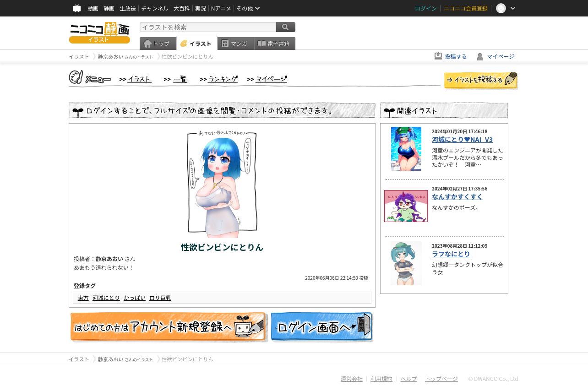Click the niconico TV icon in top bar
The image size is (588, 391).
pyautogui.click(x=77, y=8)
